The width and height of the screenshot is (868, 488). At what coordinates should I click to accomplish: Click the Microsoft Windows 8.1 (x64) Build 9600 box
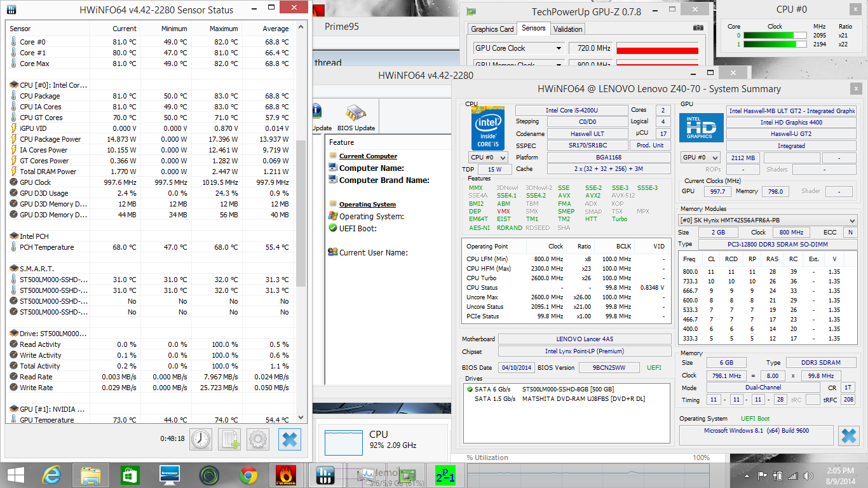pos(756,435)
